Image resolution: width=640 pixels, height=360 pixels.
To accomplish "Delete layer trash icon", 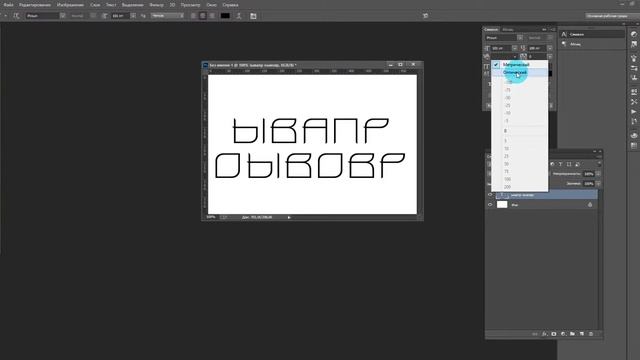I will pos(591,334).
